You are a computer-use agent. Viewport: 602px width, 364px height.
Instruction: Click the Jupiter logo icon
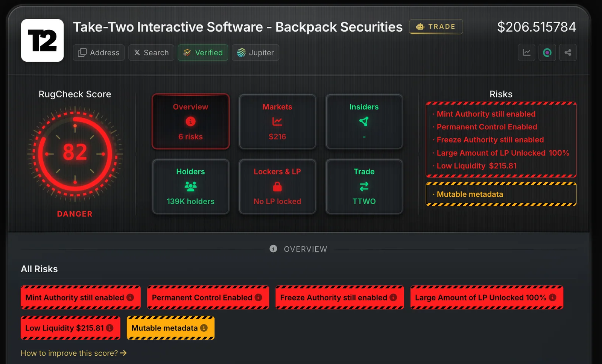click(241, 53)
